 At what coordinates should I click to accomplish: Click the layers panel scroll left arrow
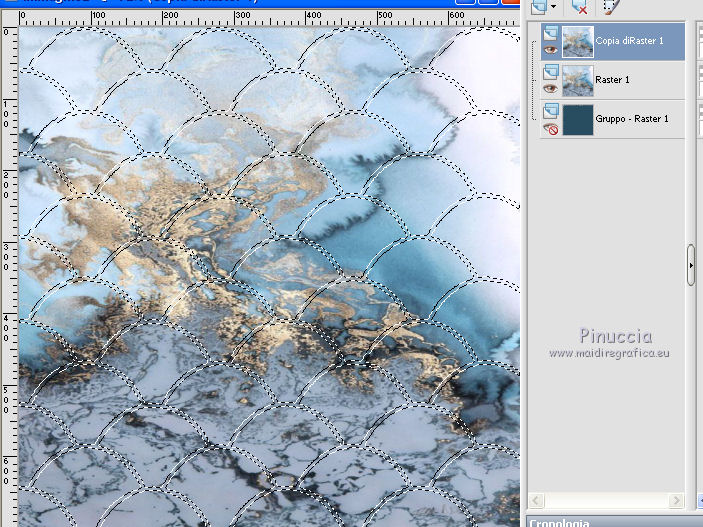click(x=537, y=500)
